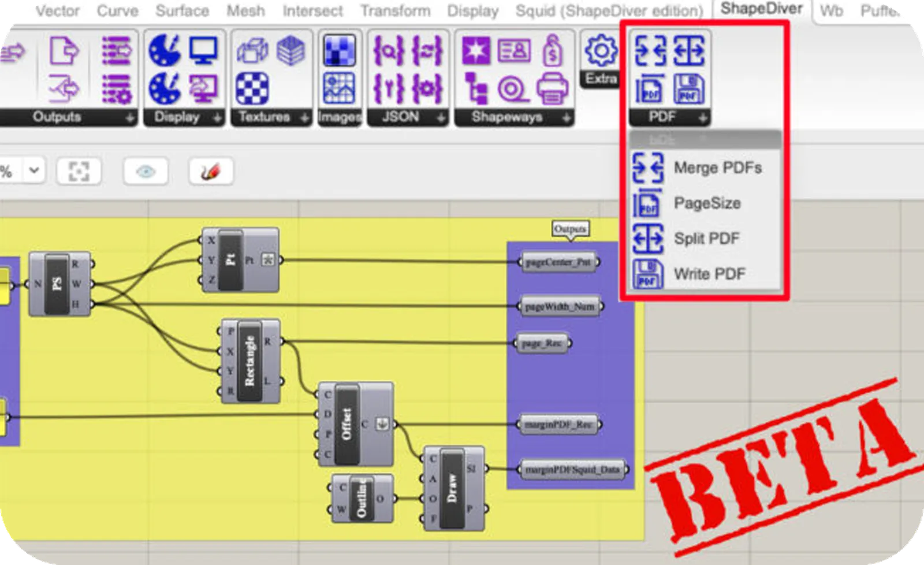Click the download arrow on the Offset component
Screen dimensions: 924x565
coord(381,423)
